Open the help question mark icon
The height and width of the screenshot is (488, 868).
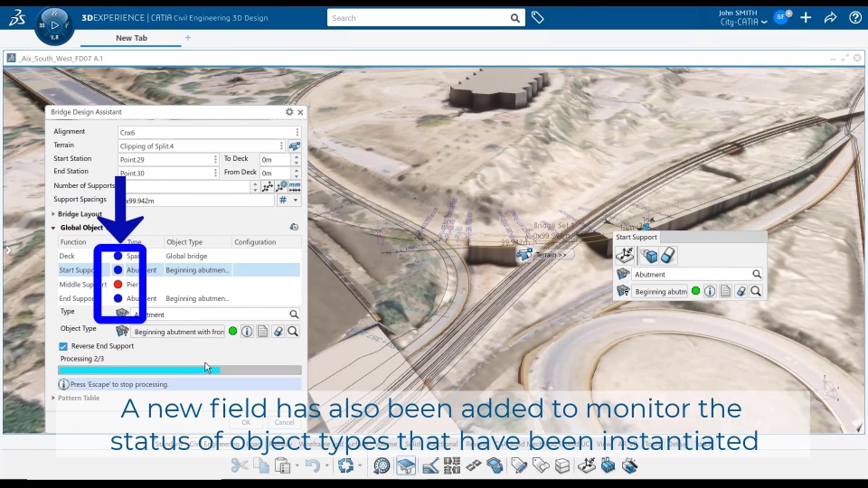pos(855,18)
